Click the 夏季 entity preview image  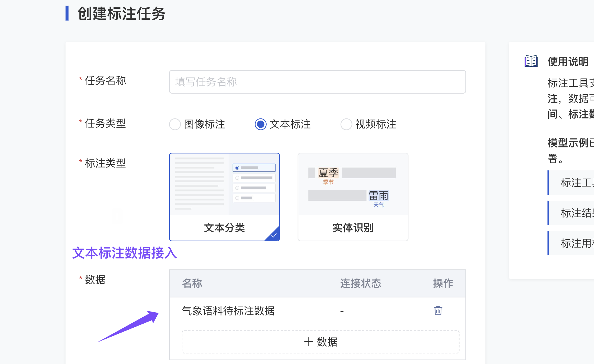(328, 173)
